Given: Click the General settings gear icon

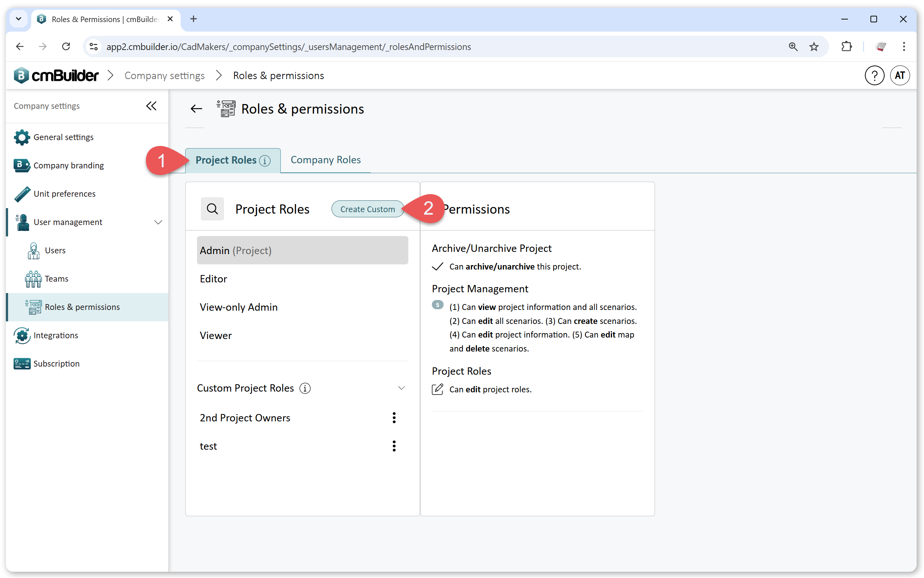Looking at the screenshot, I should [x=22, y=137].
